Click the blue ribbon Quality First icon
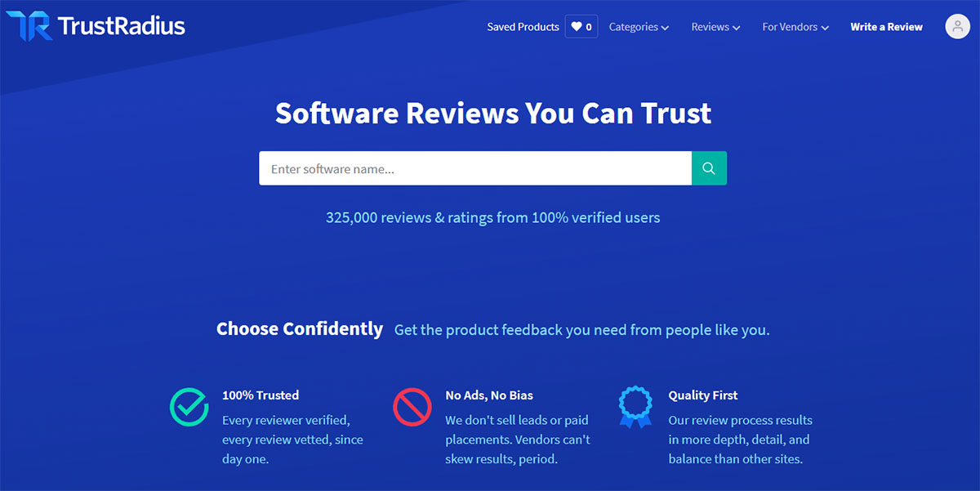Viewport: 980px width, 491px height. click(x=635, y=407)
